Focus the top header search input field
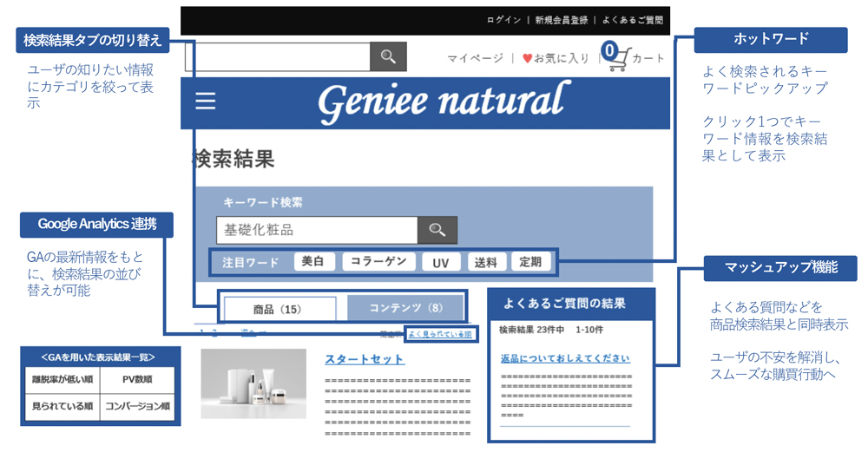868x452 pixels. pos(278,56)
